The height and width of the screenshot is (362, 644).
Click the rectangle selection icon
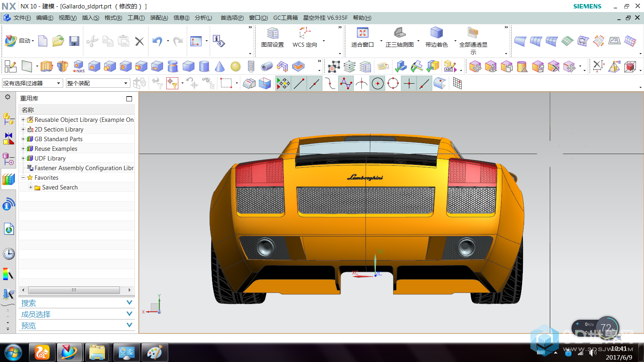pos(226,83)
